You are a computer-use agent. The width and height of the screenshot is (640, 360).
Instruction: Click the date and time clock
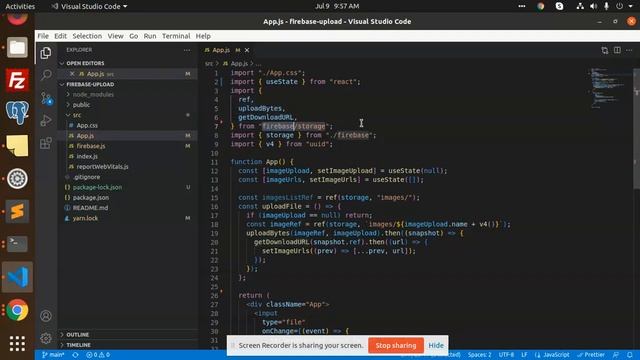point(337,6)
